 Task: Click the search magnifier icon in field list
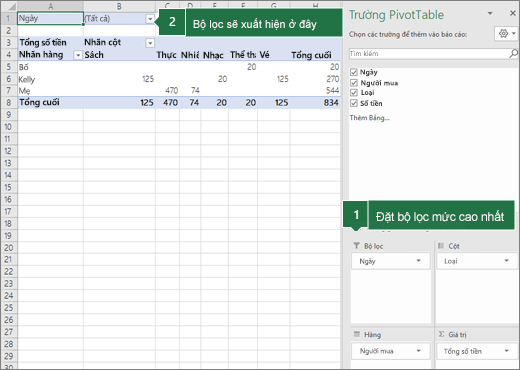[513, 53]
